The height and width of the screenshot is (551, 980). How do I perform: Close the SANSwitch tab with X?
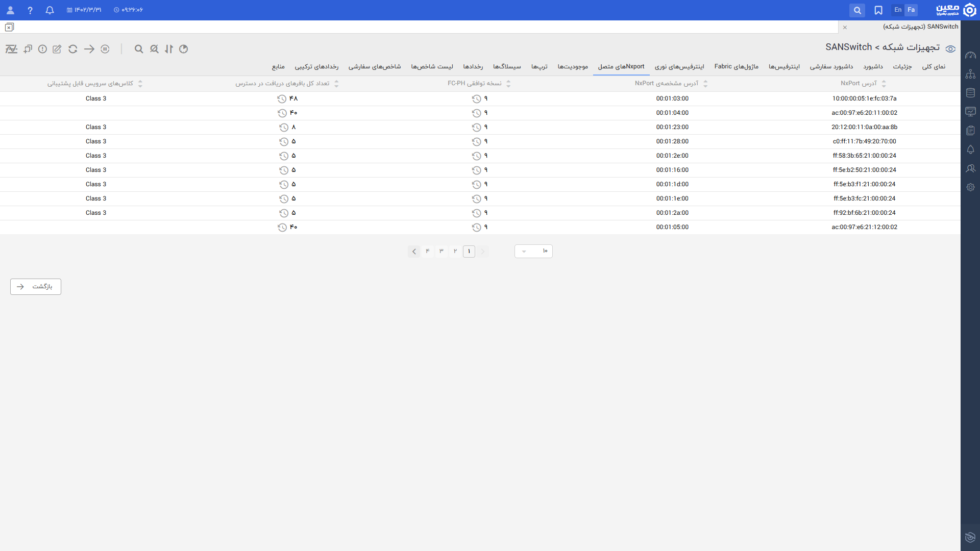[x=845, y=27]
